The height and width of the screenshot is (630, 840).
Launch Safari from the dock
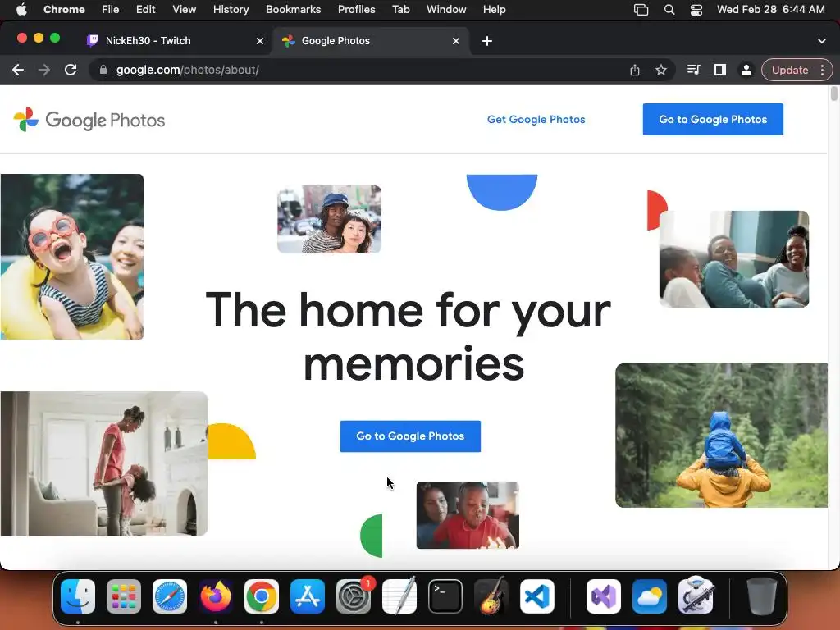170,596
